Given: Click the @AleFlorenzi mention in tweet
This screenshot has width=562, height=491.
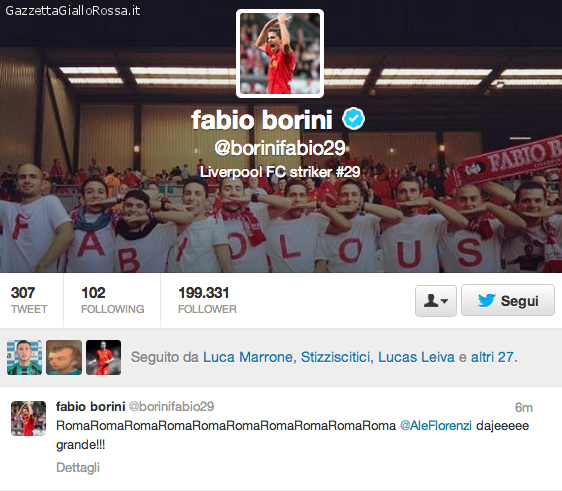Looking at the screenshot, I should point(435,426).
